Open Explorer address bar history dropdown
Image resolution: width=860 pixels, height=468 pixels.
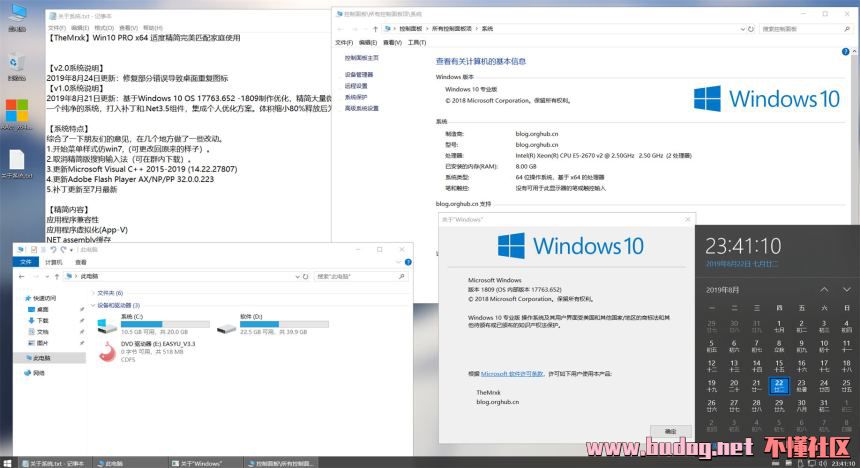pos(297,277)
